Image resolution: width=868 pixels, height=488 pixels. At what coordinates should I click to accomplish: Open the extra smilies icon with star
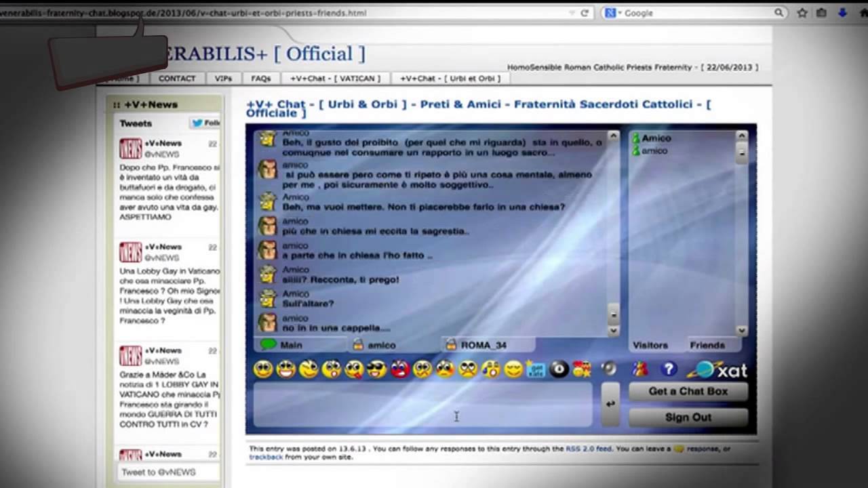[x=582, y=369]
